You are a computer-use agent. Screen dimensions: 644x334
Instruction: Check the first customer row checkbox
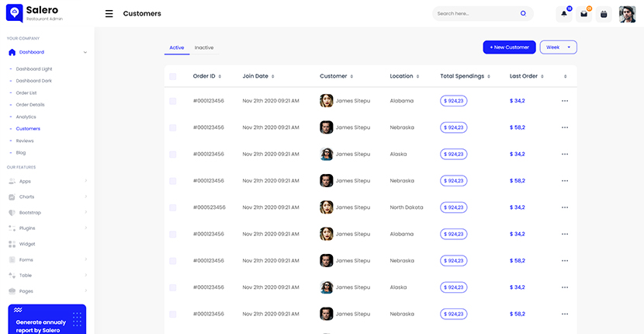tap(172, 101)
